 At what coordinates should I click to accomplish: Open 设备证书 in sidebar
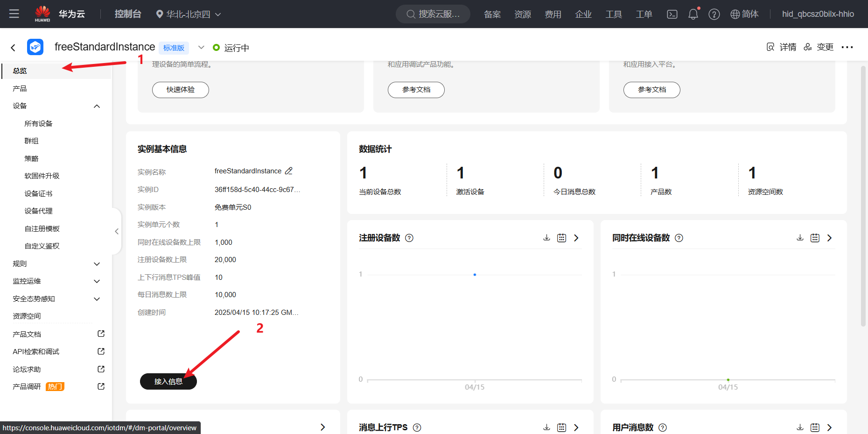click(38, 193)
